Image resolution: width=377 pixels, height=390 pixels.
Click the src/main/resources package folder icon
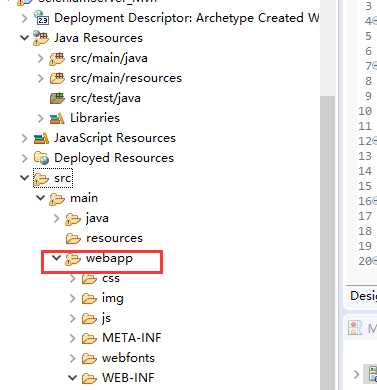click(57, 78)
